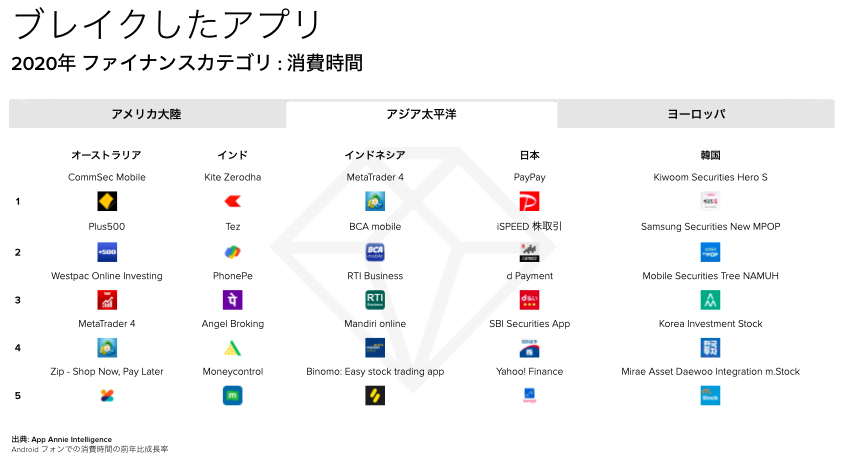This screenshot has width=844, height=461.
Task: Click the インド column heading
Action: click(233, 155)
